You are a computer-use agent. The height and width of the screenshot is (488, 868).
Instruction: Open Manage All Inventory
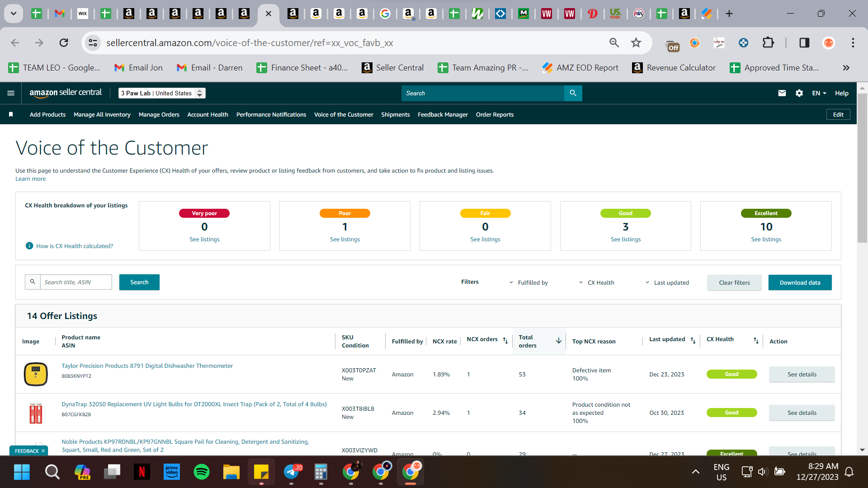coord(102,115)
